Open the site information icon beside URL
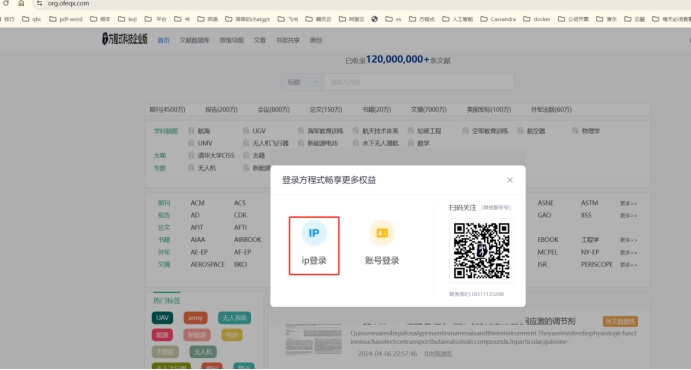This screenshot has height=370, width=691. 40,3
